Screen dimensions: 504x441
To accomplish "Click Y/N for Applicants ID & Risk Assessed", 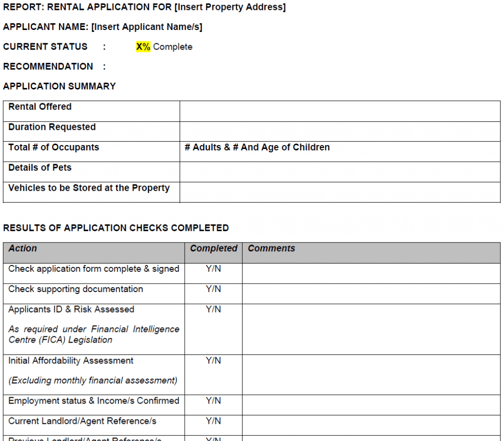I will click(214, 309).
